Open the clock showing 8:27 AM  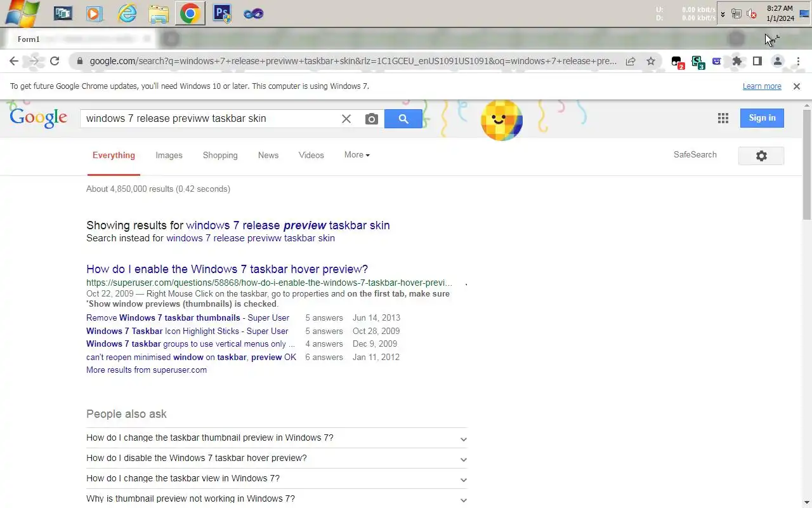click(x=780, y=13)
